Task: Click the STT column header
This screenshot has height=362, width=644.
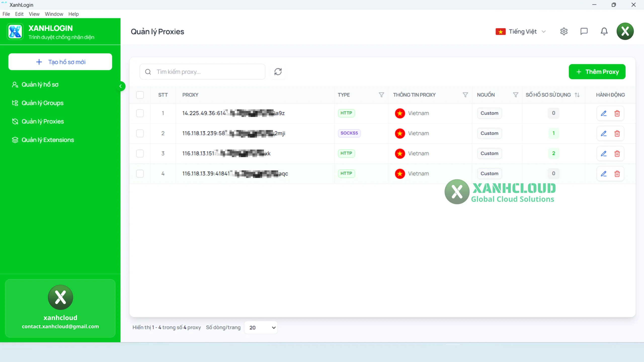Action: coord(163,95)
